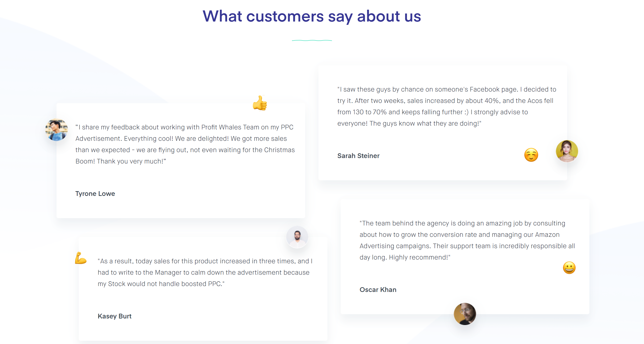Click Tyrone Lowe's profile photo

click(x=57, y=130)
